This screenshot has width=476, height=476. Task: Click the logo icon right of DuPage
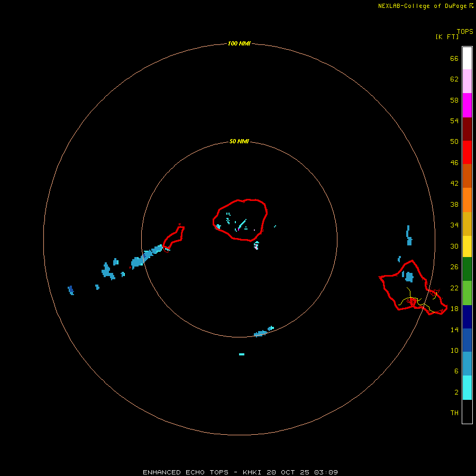point(471,5)
